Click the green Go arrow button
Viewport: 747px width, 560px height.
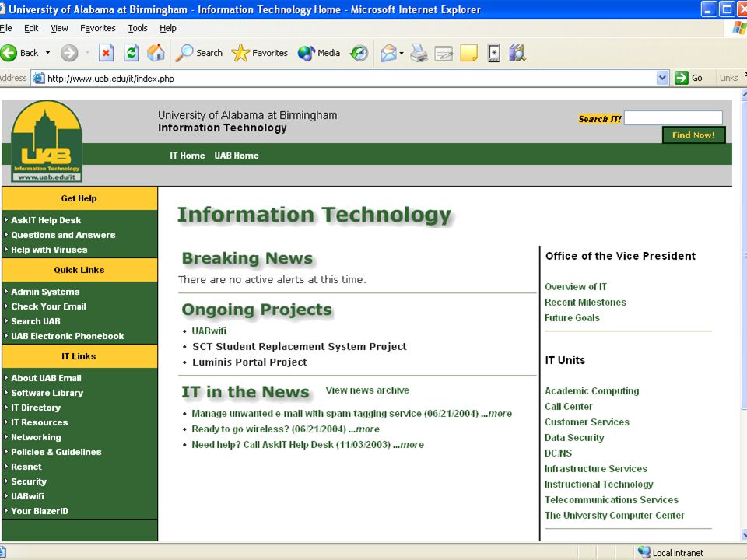tap(682, 78)
